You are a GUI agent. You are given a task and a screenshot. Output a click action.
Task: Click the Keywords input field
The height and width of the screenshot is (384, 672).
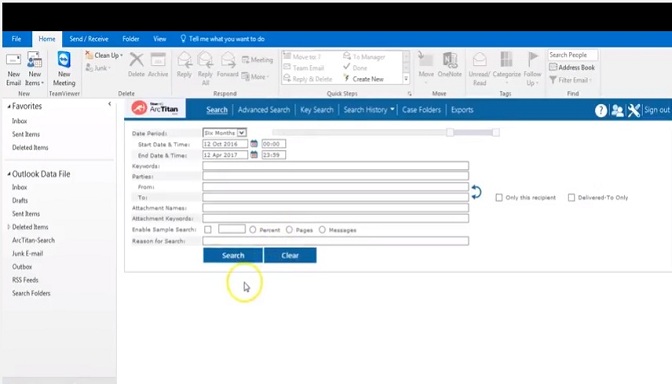[x=336, y=165]
